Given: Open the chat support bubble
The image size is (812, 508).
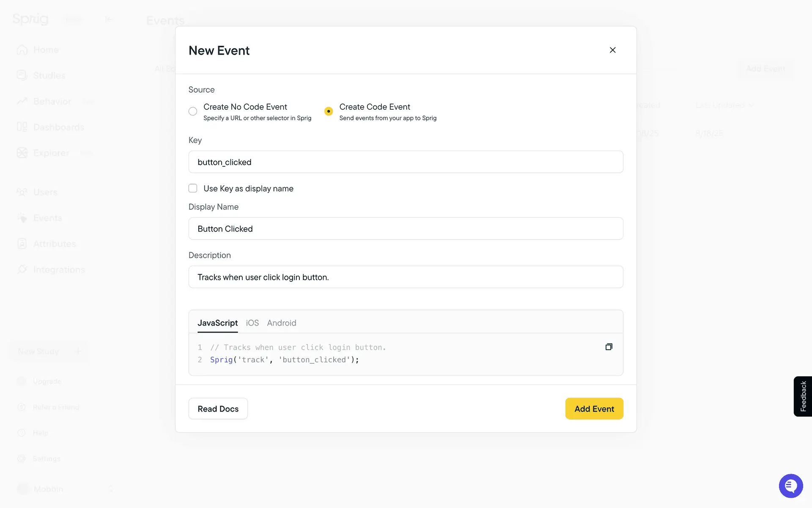Looking at the screenshot, I should click(790, 486).
